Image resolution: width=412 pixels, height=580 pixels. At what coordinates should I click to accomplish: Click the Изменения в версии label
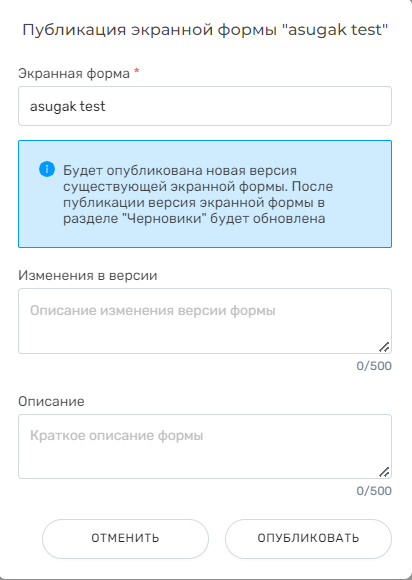pos(88,276)
